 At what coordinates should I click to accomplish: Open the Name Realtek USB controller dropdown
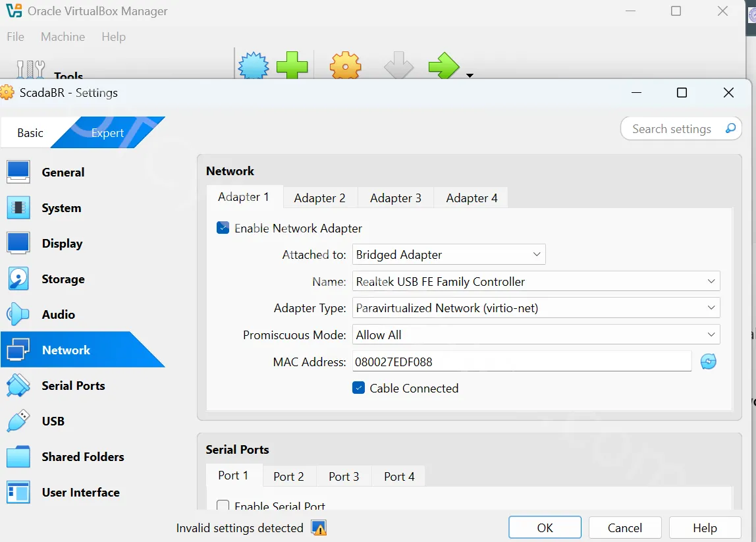536,281
